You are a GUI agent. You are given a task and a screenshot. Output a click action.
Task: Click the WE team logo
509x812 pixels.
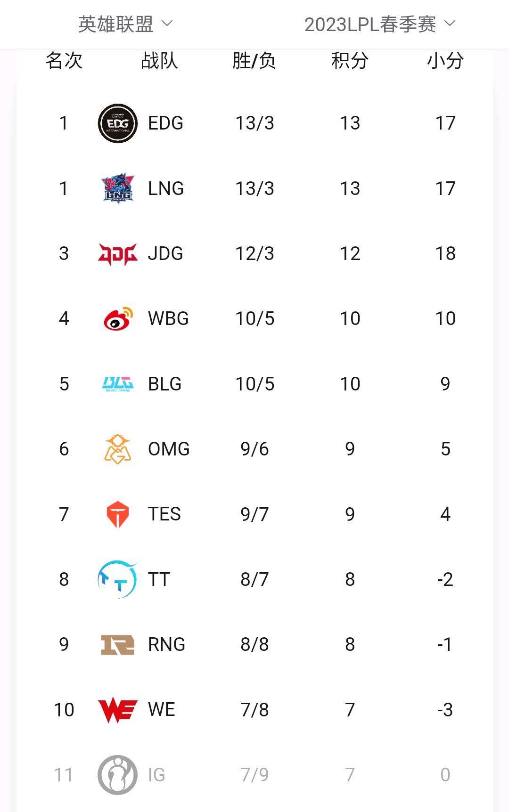pyautogui.click(x=117, y=710)
